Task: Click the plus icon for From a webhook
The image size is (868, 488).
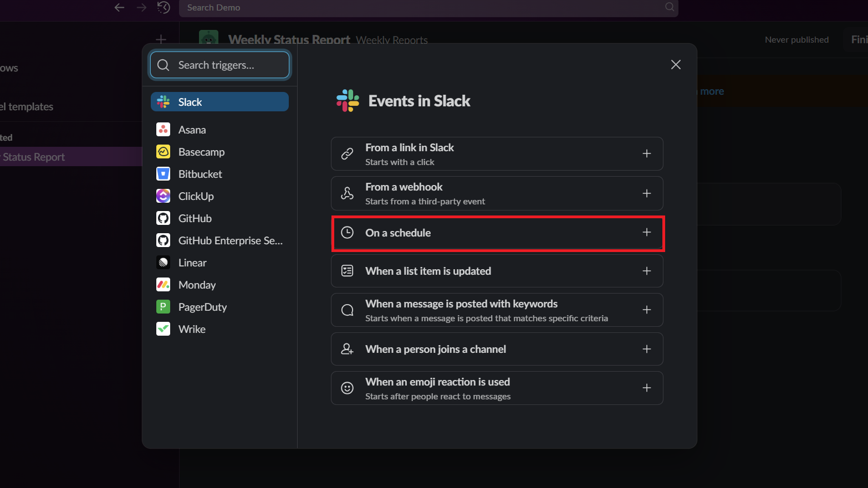Action: click(x=646, y=193)
